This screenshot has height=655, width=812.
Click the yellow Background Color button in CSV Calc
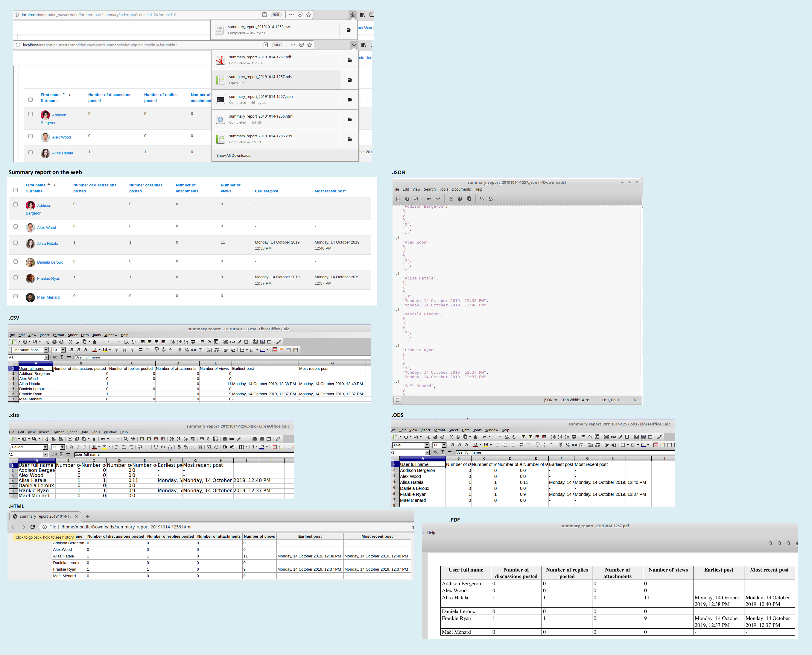(105, 350)
